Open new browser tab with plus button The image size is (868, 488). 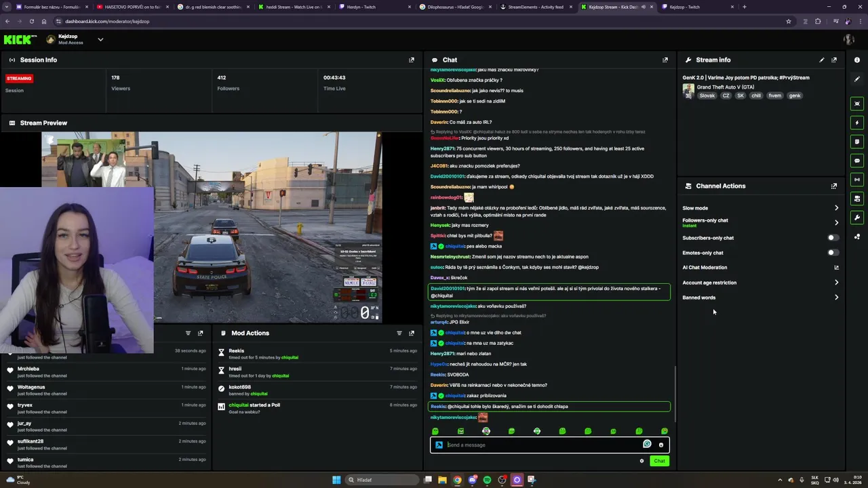745,7
